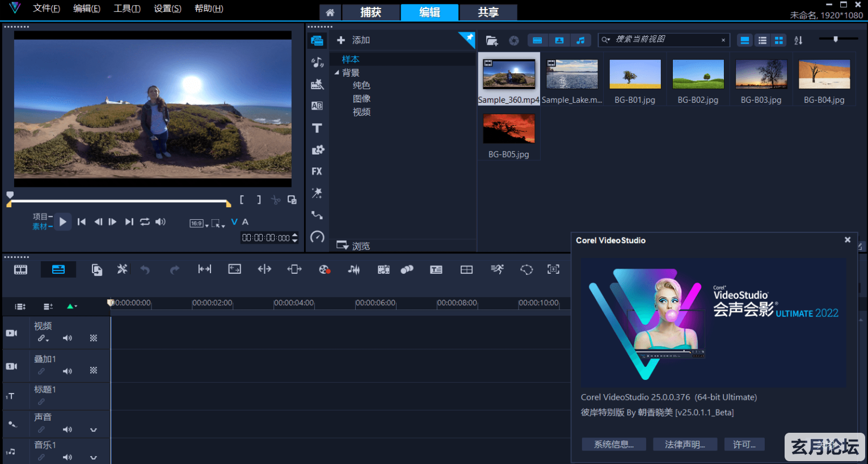Open the speed gauge library icon
Screen dimensions: 868x464
(318, 237)
